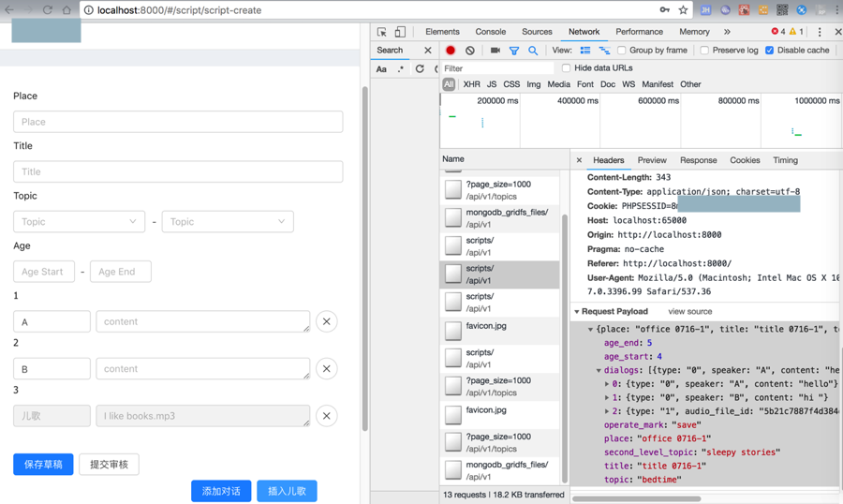Click the Age Start input field
This screenshot has height=504, width=843.
click(44, 272)
